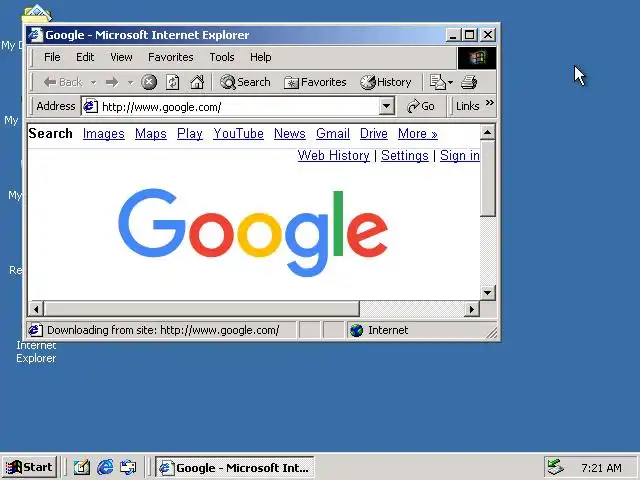Open the Search pane from toolbar
The image size is (640, 480).
[x=245, y=82]
